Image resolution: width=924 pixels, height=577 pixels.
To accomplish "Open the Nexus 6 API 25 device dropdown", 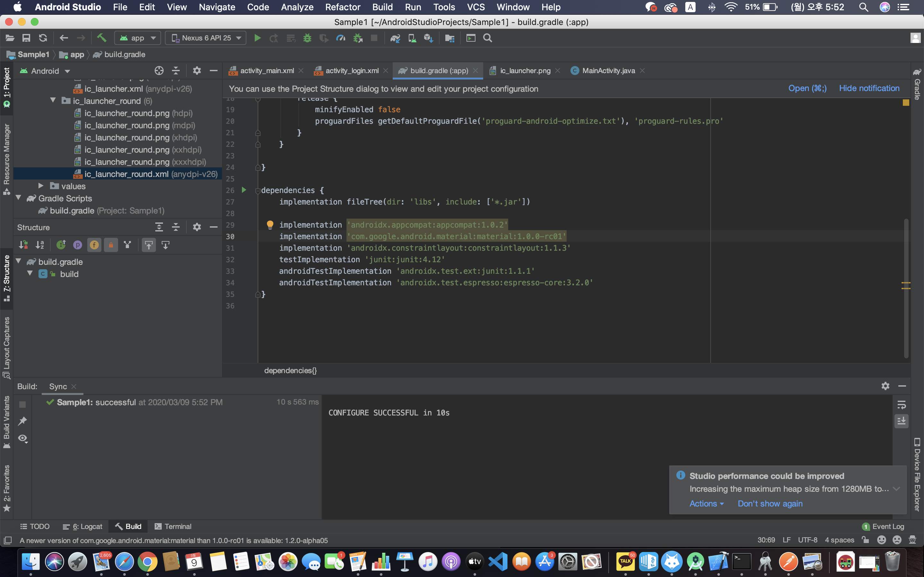I will (x=206, y=38).
